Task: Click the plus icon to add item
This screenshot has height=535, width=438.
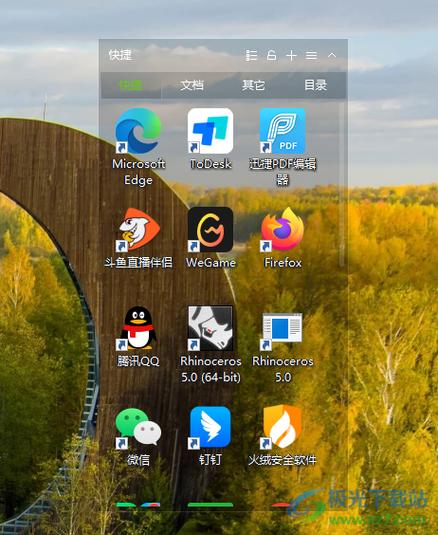Action: (x=291, y=55)
